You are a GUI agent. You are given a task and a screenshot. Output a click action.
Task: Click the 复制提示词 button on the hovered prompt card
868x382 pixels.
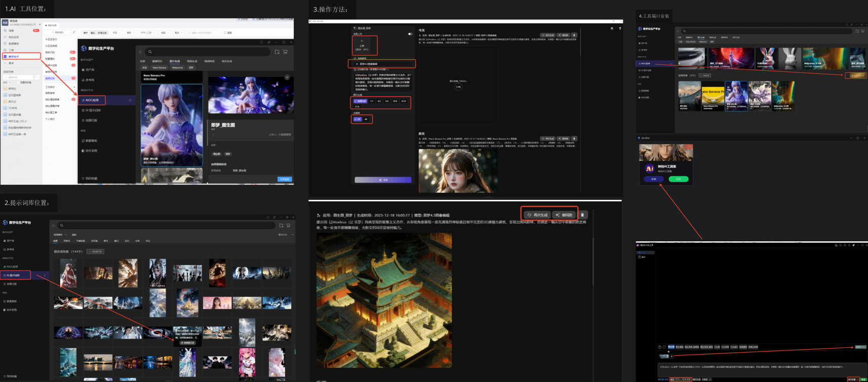[x=188, y=343]
